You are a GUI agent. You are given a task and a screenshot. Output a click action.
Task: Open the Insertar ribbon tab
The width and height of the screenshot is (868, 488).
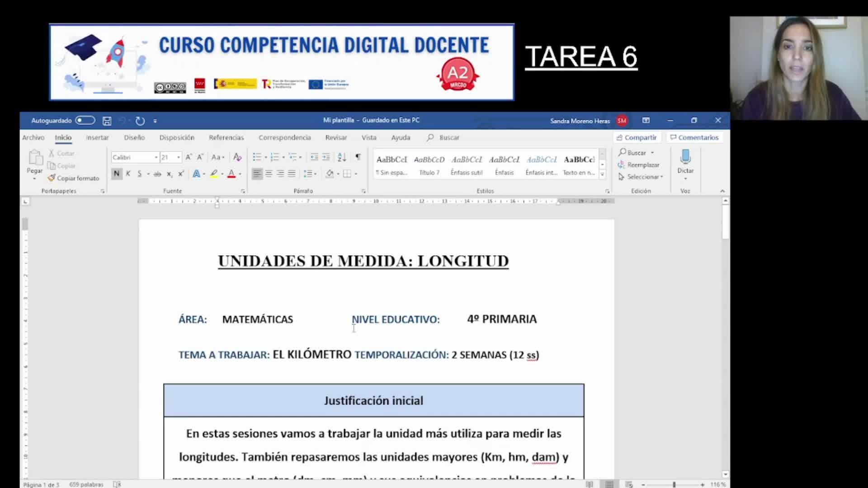(x=97, y=137)
